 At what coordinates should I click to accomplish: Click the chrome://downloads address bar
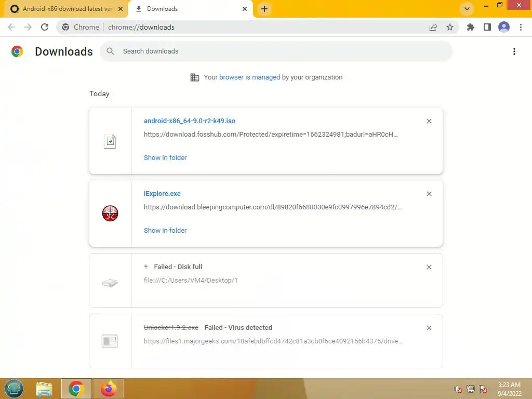141,27
